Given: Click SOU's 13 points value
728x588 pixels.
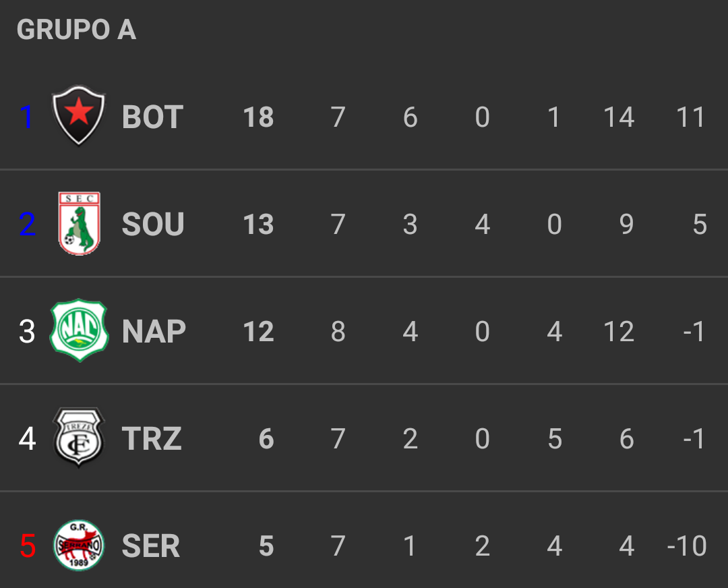Looking at the screenshot, I should coord(258,224).
